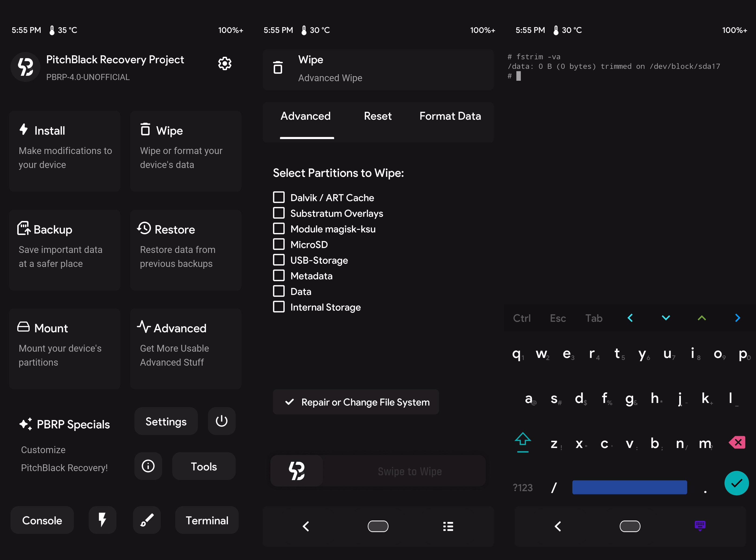Screen dimensions: 756x560
Task: Tap the terminal command prompt cursor
Action: [518, 76]
